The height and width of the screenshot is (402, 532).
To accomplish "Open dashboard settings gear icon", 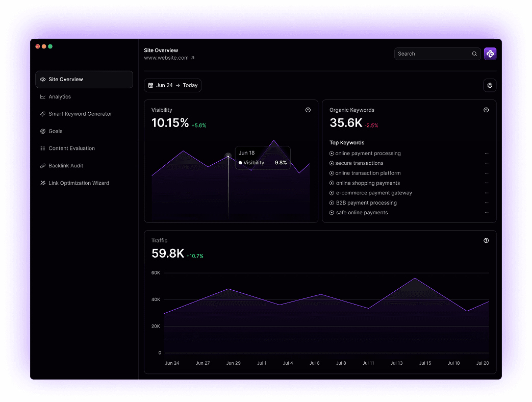I will tap(490, 86).
